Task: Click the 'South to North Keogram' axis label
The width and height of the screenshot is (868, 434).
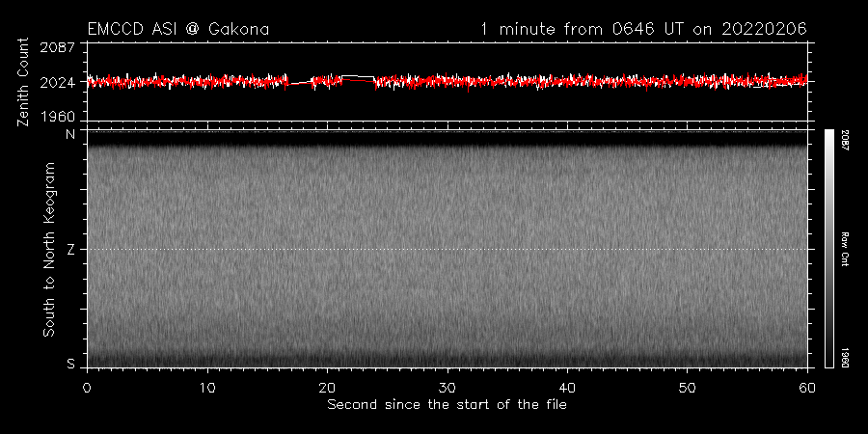Action: click(49, 249)
